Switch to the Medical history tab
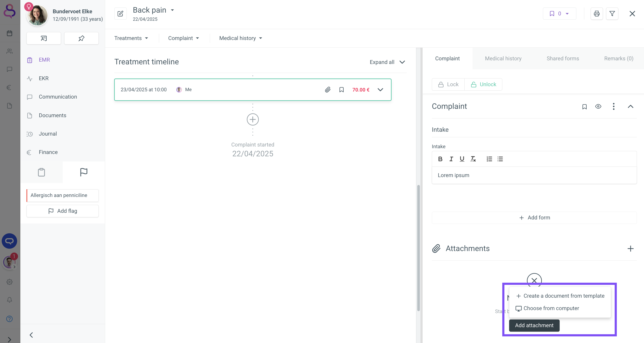This screenshot has width=644, height=343. (503, 58)
